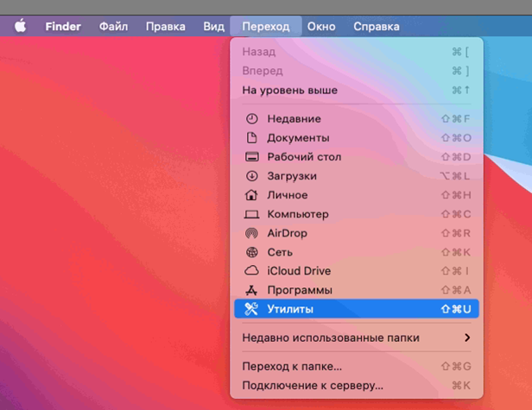
Task: Click the document icon beside Документы
Action: [252, 138]
